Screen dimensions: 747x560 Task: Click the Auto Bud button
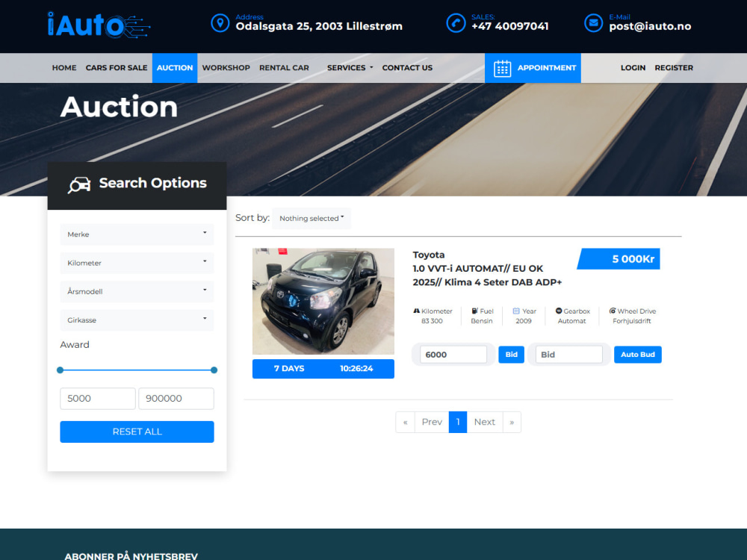(x=637, y=354)
